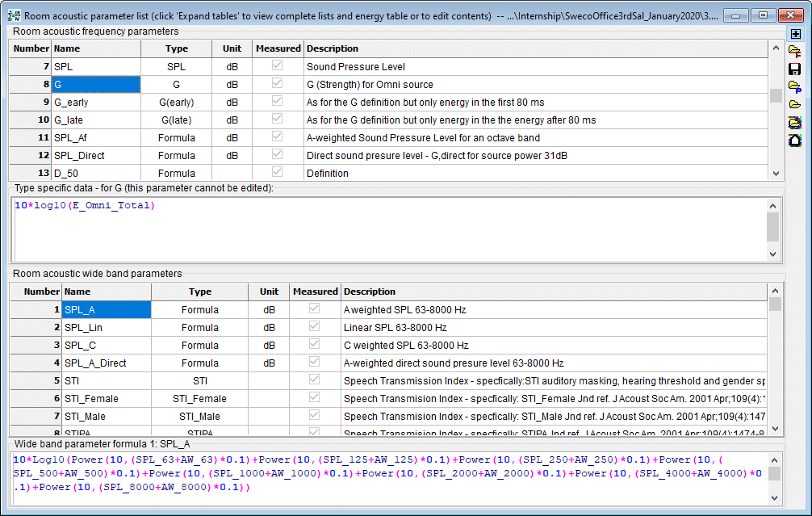Toggle the Measured checkbox for STI_Female

[x=314, y=396]
